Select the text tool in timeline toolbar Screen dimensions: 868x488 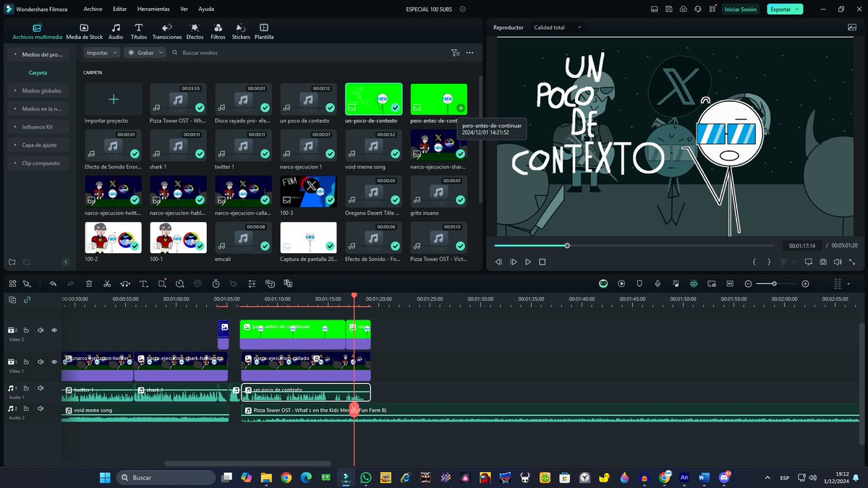(x=143, y=283)
